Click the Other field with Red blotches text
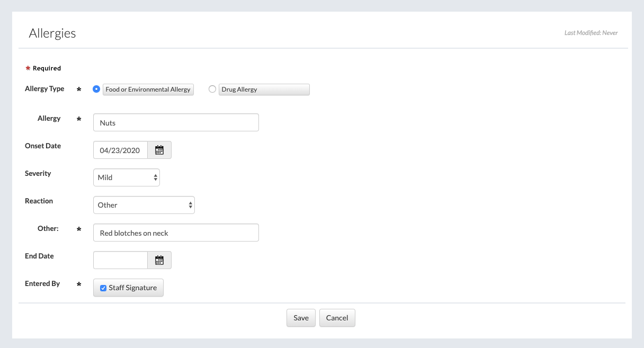 click(x=176, y=233)
